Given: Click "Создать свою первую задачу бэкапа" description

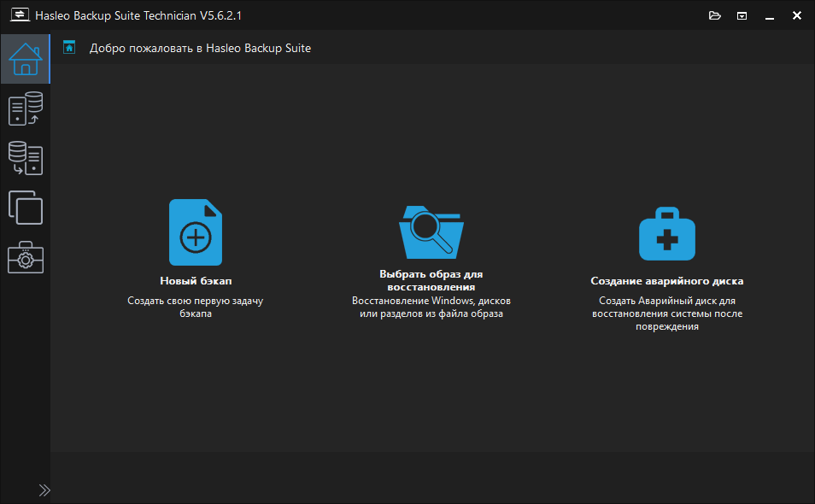Looking at the screenshot, I should click(x=196, y=307).
